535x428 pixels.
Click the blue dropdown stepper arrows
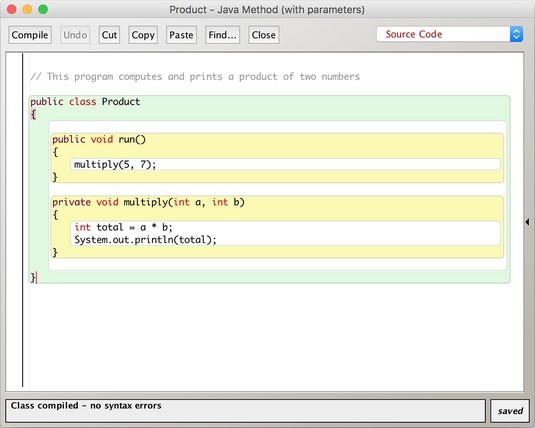(x=517, y=34)
